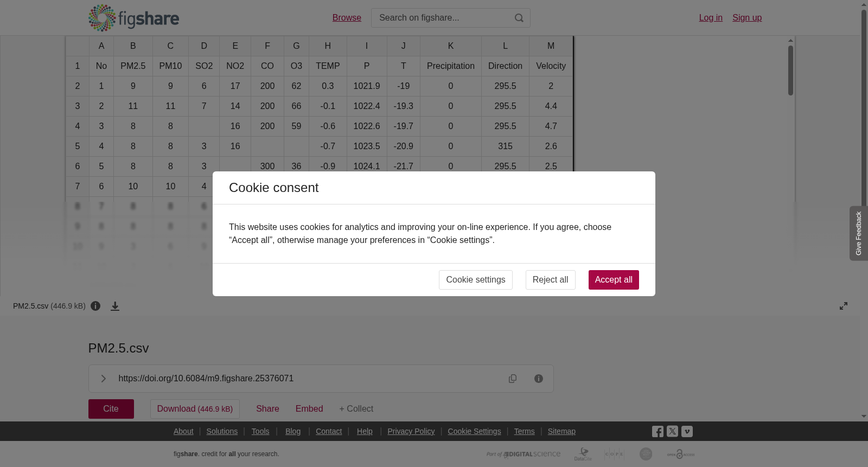This screenshot has height=467, width=868.
Task: Download file via the arrow icon
Action: coord(115,306)
